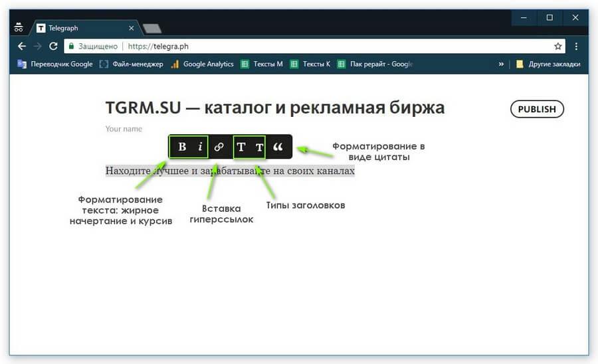Bookmark this page with the star icon
Screen dimensions: 598x364
[x=558, y=46]
